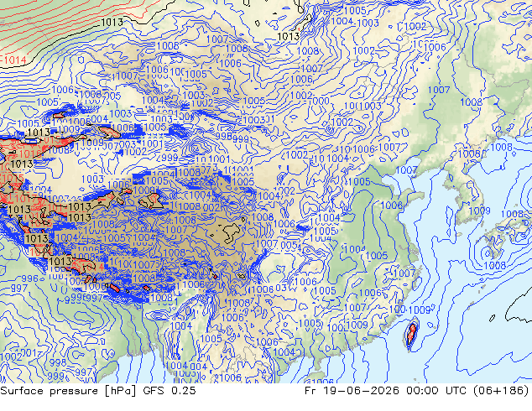Click the "1009" label over Korea

tap(479, 211)
